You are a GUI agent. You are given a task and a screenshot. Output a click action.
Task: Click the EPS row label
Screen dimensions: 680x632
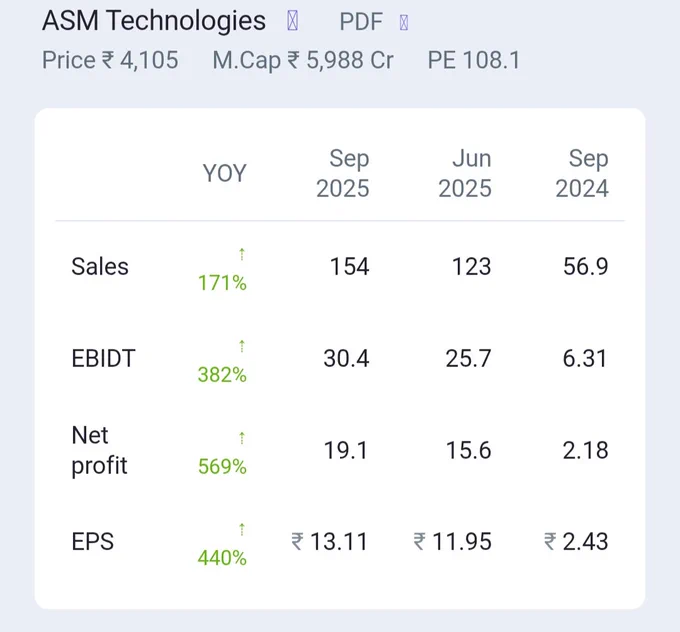point(93,542)
